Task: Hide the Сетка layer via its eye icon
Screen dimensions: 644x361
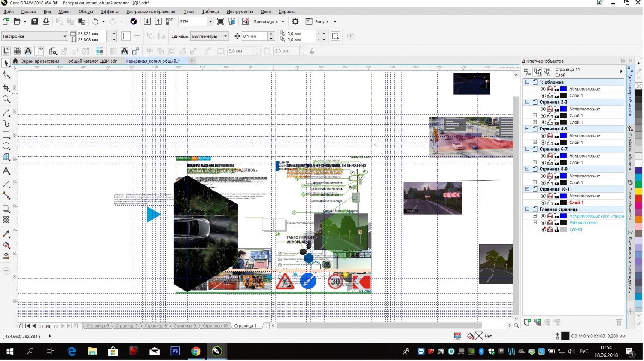Action: coord(543,230)
